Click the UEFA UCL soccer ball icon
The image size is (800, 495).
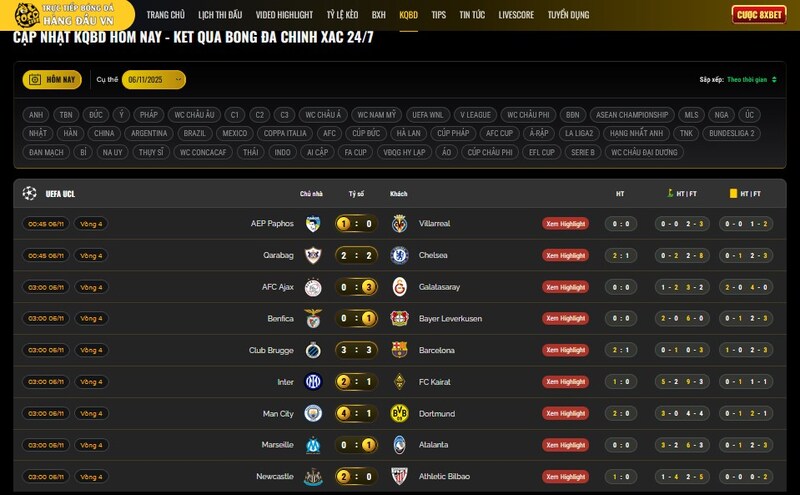[29, 193]
